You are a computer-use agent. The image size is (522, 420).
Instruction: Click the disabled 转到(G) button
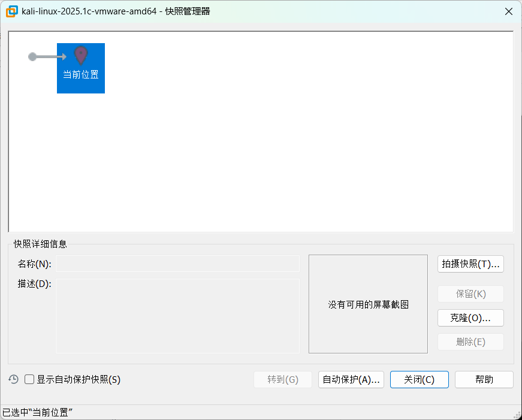pyautogui.click(x=282, y=379)
